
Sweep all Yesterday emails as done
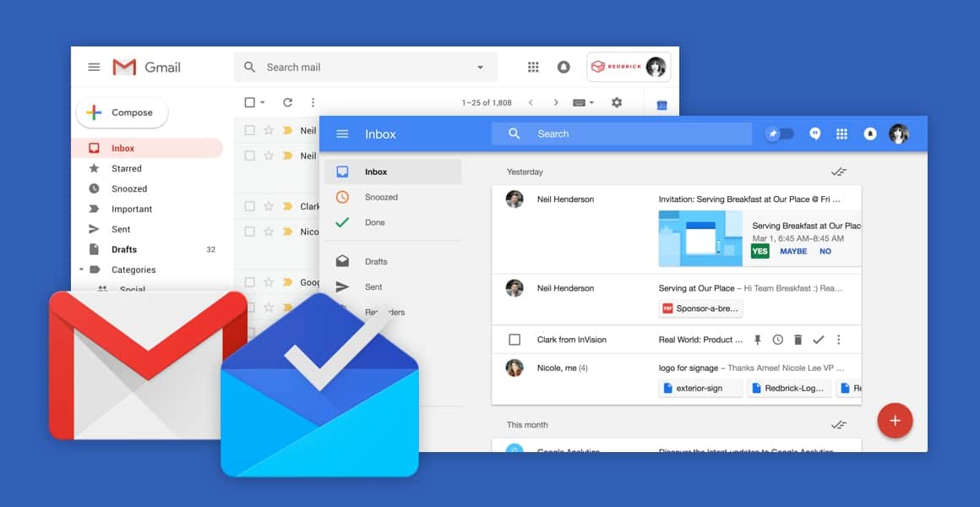coord(838,172)
